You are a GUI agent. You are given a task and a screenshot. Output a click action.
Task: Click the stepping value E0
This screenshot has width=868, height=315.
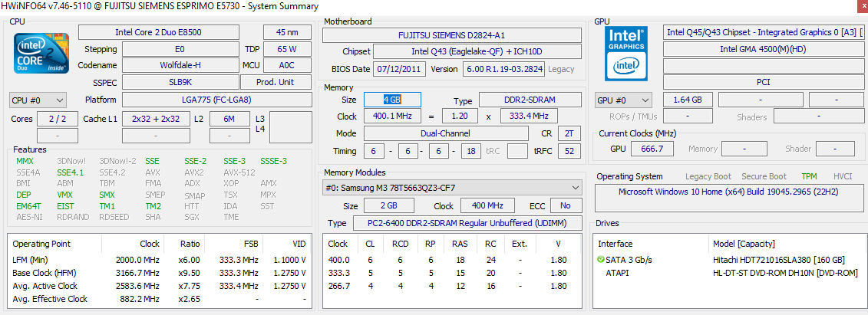[180, 49]
